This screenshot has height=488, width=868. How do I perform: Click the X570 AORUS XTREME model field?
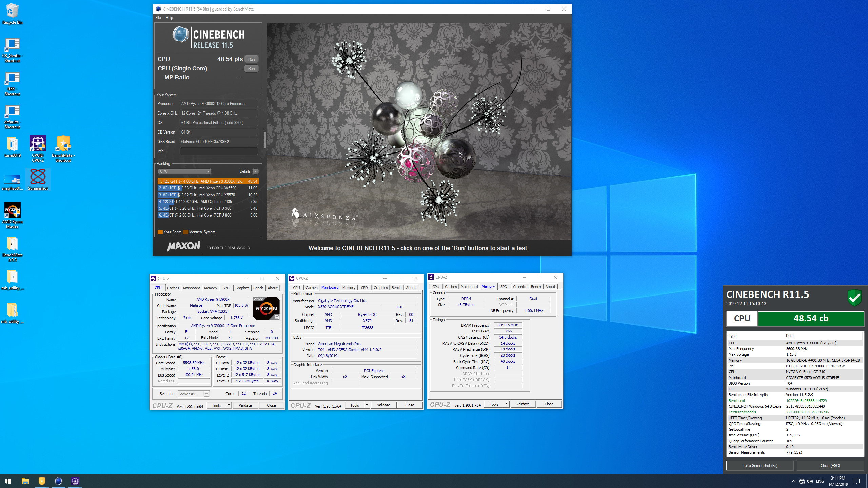(349, 307)
